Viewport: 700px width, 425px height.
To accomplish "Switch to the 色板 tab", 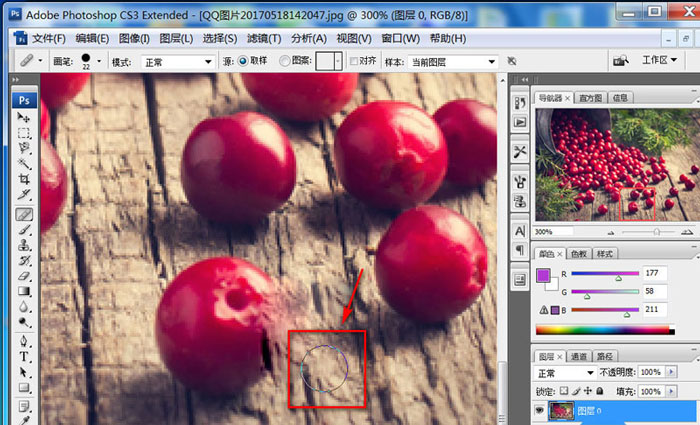I will (579, 254).
